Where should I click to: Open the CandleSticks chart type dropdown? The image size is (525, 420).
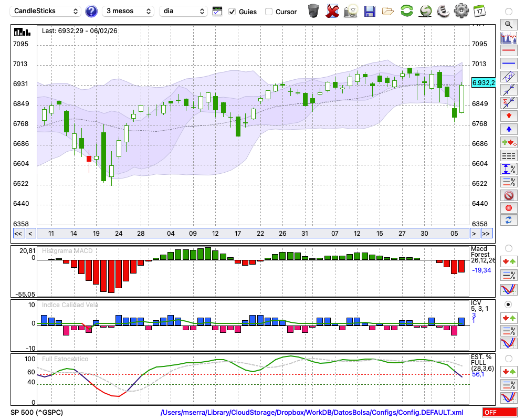point(46,11)
